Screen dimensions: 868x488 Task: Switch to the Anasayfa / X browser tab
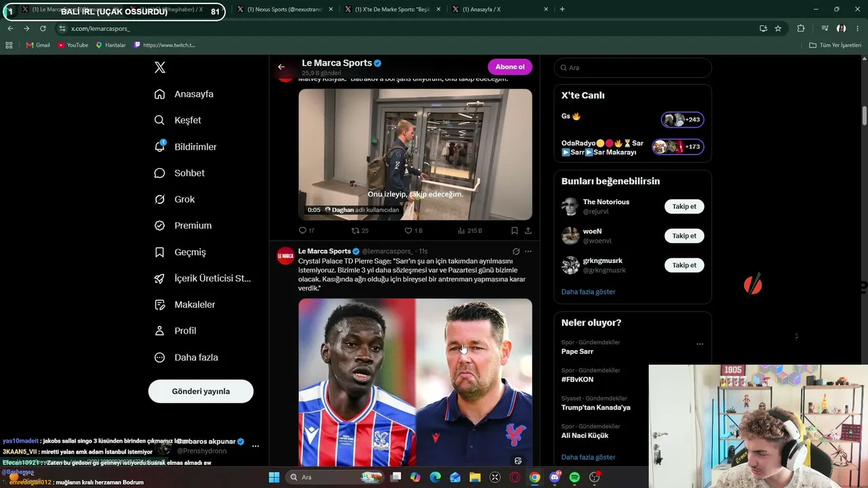point(500,9)
